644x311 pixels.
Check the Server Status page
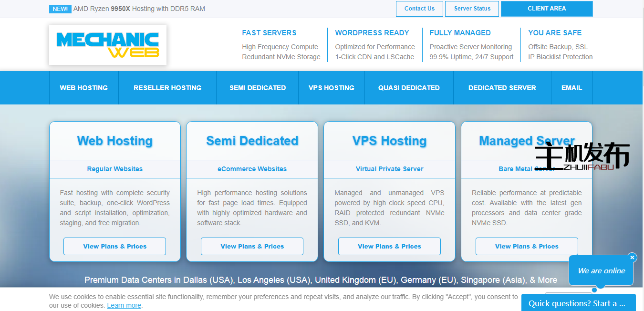tap(472, 9)
